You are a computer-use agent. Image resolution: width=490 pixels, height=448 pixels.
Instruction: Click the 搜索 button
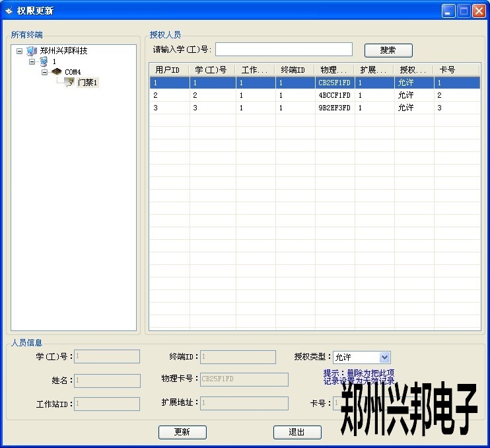pyautogui.click(x=388, y=50)
